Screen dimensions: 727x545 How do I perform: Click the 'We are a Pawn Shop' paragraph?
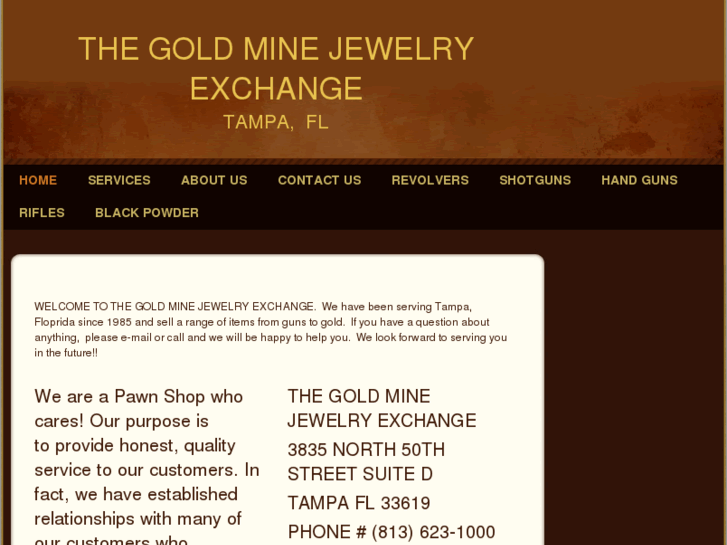click(x=146, y=458)
